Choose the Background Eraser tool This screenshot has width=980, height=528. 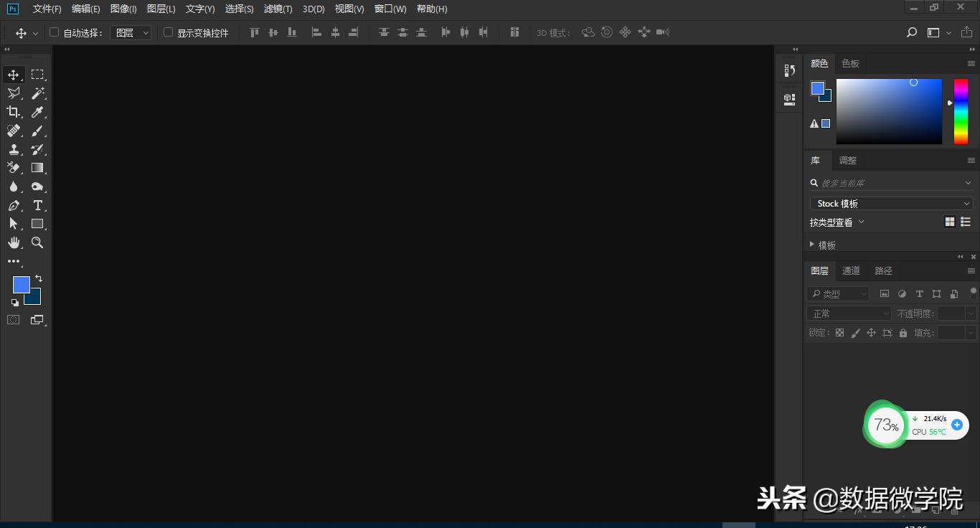click(14, 168)
